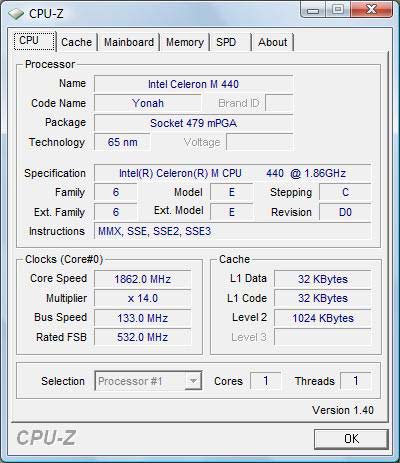
Task: Select the Memory tab
Action: (x=185, y=42)
